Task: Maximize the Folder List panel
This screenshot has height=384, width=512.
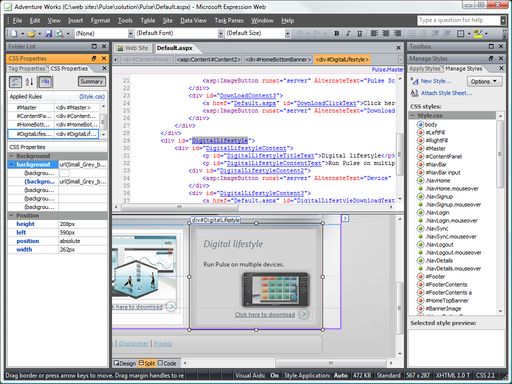Action: (94, 46)
